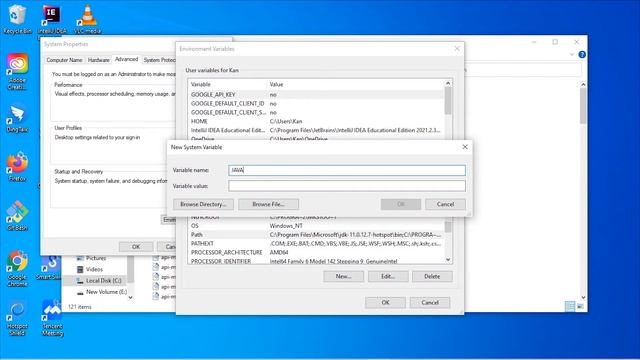Open Tencent Meeting desktop shortcut
The height and width of the screenshot is (360, 640).
[x=52, y=318]
